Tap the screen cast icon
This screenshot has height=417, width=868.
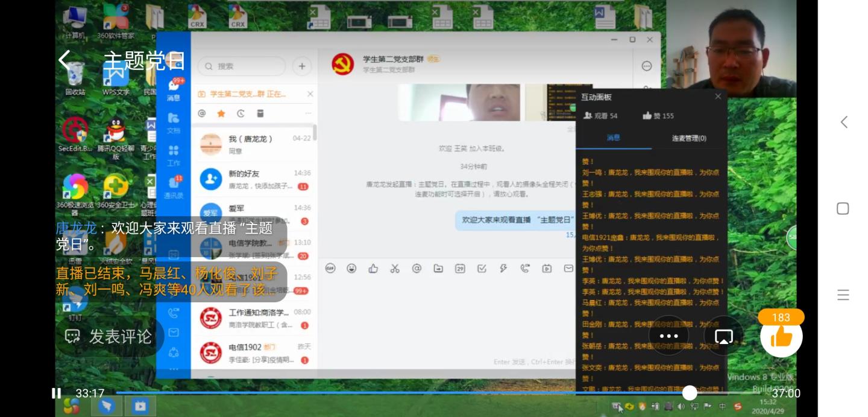[723, 336]
